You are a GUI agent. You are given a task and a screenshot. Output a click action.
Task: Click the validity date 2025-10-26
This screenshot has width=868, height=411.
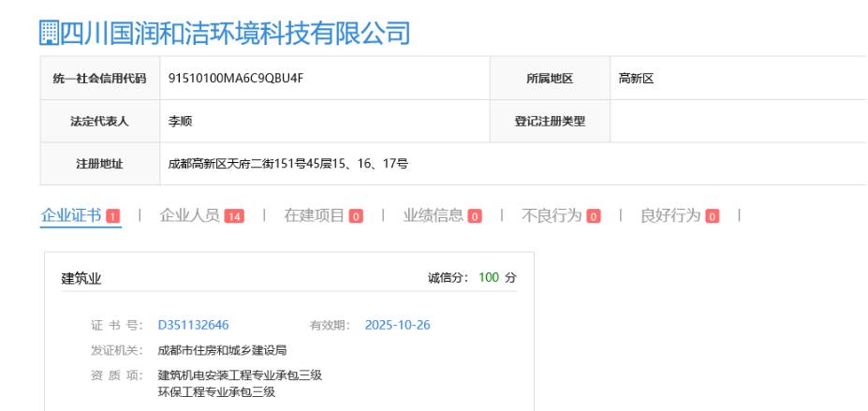(x=397, y=325)
